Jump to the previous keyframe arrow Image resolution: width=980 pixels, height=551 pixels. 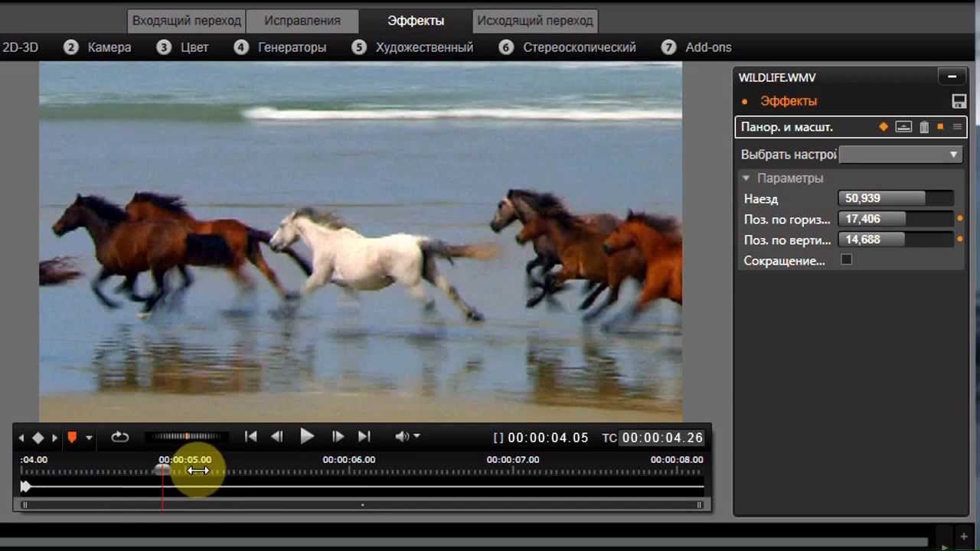[x=21, y=439]
